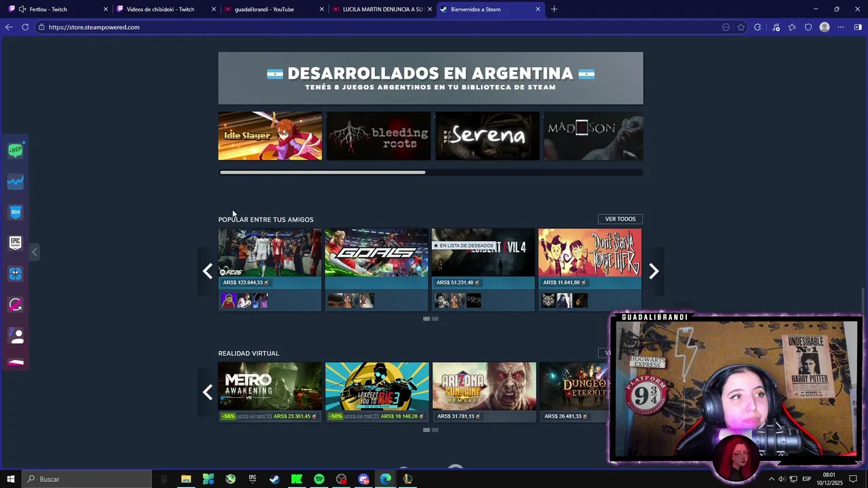Image resolution: width=868 pixels, height=488 pixels.
Task: Open File Explorer from the taskbar
Action: tap(186, 479)
